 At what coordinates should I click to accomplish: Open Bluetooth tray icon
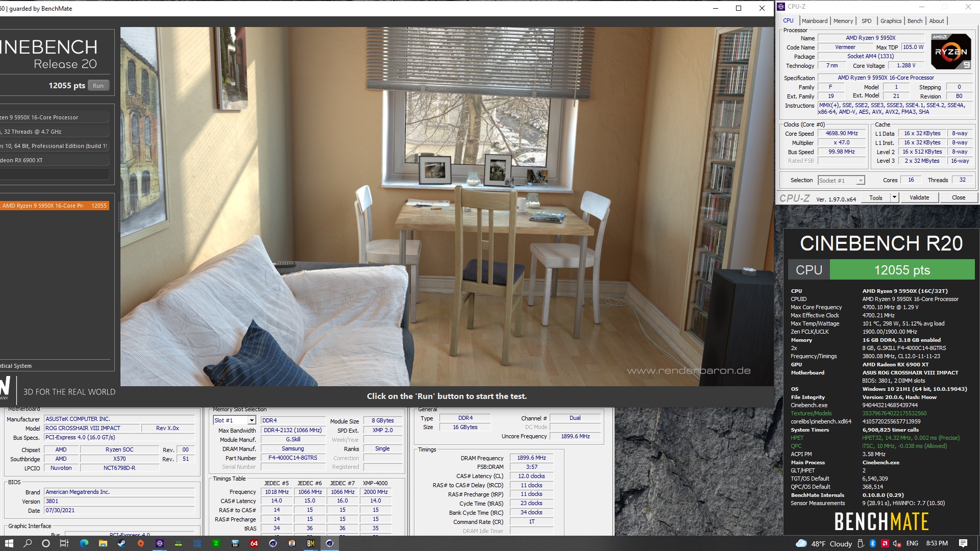point(873,543)
